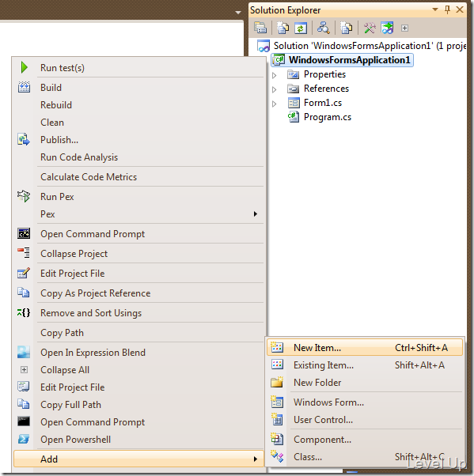Click the Windows Form icon in Add submenu
Screen dimensions: 474x476
coord(277,402)
